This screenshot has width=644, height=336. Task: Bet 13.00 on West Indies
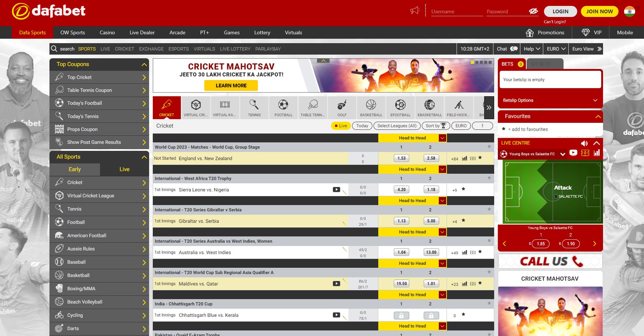[431, 252]
